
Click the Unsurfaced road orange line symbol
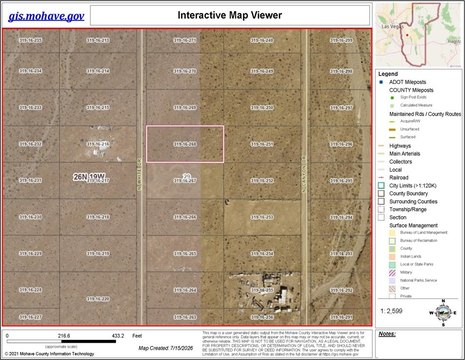392,129
